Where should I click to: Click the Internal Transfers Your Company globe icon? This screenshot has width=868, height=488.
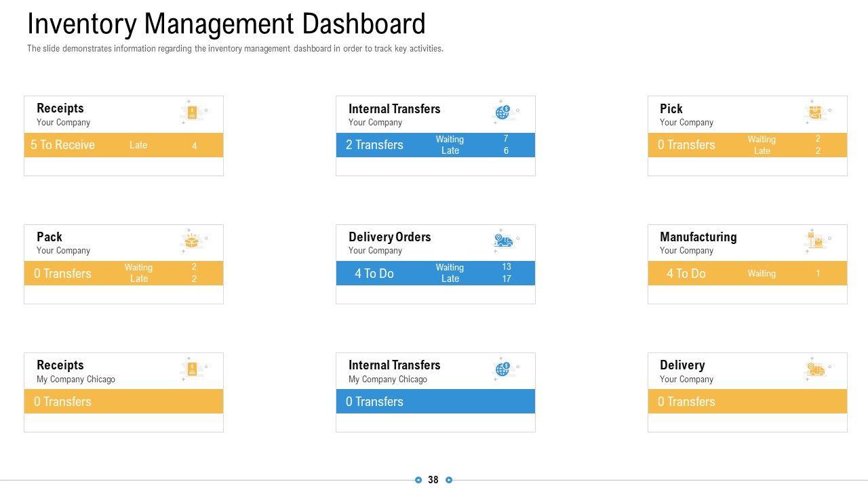[502, 113]
